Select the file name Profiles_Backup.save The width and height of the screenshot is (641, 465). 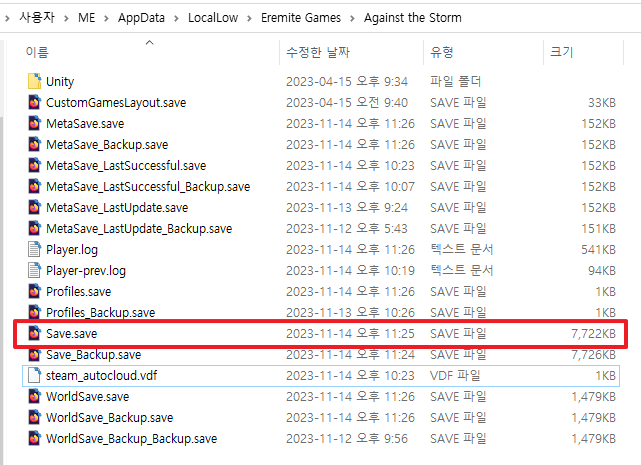(x=101, y=312)
